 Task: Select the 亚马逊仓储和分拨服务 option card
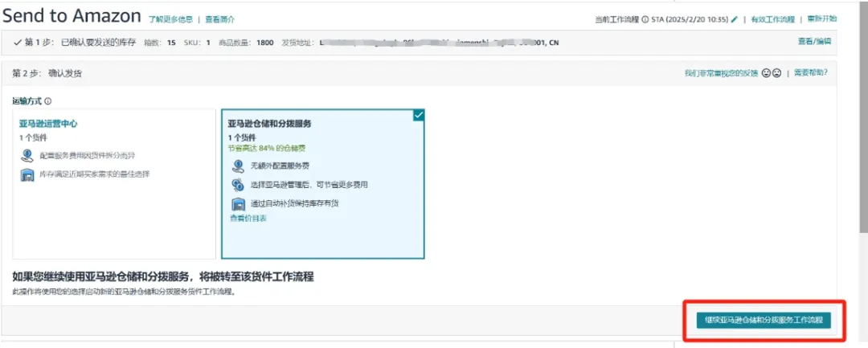point(322,184)
